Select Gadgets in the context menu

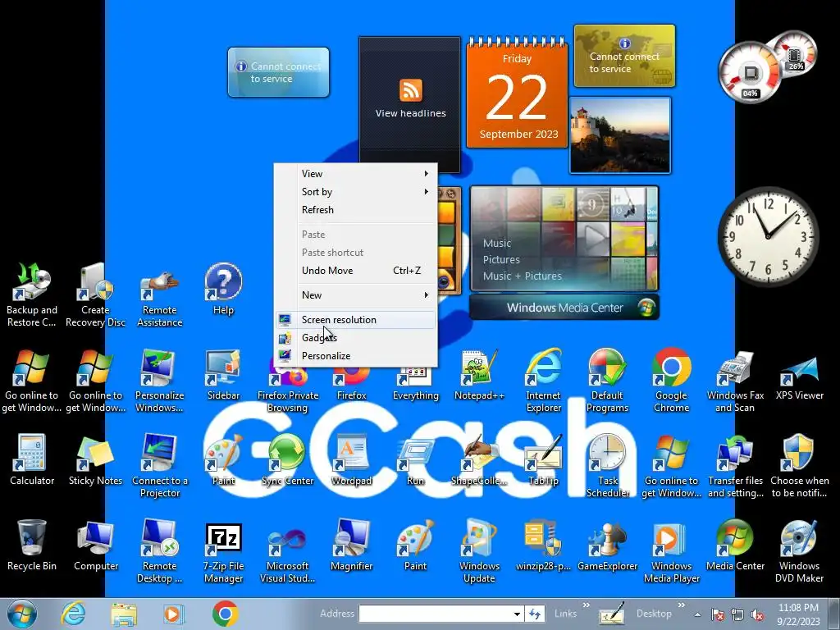click(x=356, y=338)
